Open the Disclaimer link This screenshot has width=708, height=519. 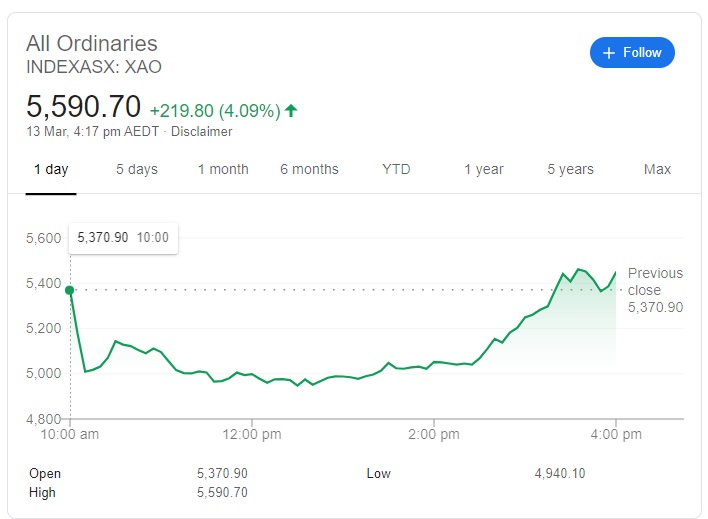[x=201, y=132]
